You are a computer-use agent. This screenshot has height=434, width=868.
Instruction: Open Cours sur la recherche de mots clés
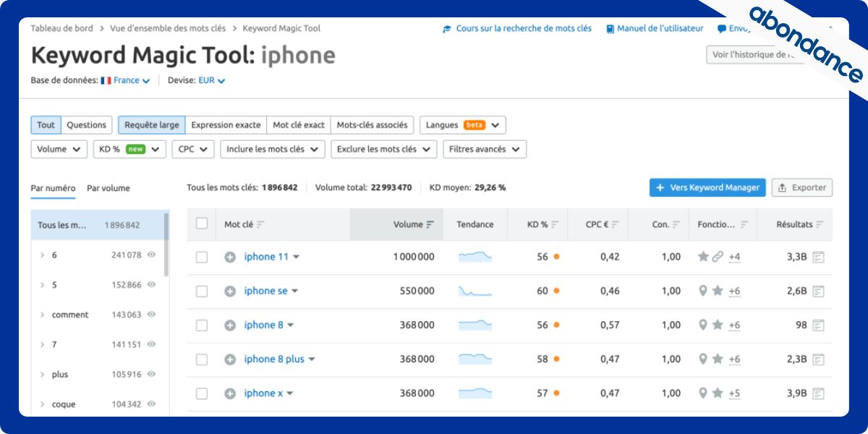(517, 29)
